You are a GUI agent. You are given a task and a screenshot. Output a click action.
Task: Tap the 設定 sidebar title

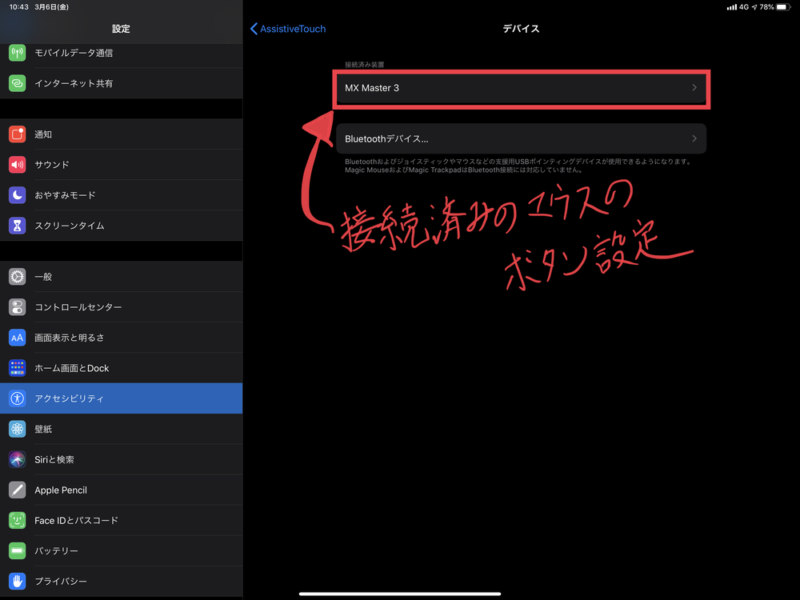(121, 29)
